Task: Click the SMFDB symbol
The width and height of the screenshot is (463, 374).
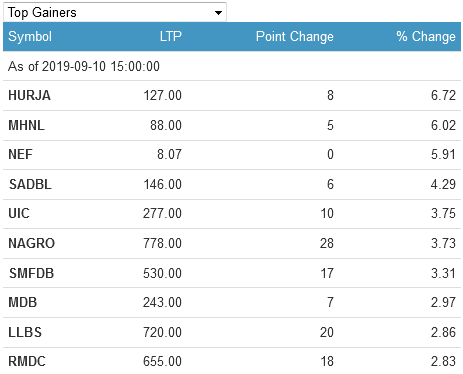Action: [x=31, y=273]
